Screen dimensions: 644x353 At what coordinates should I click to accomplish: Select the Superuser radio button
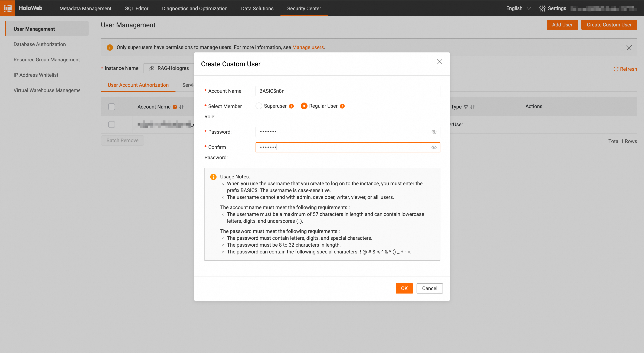[259, 106]
